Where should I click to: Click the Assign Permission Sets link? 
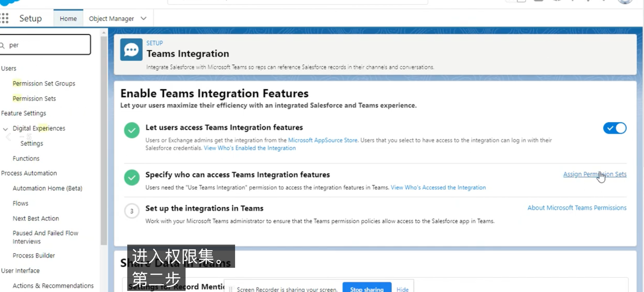[x=595, y=174]
